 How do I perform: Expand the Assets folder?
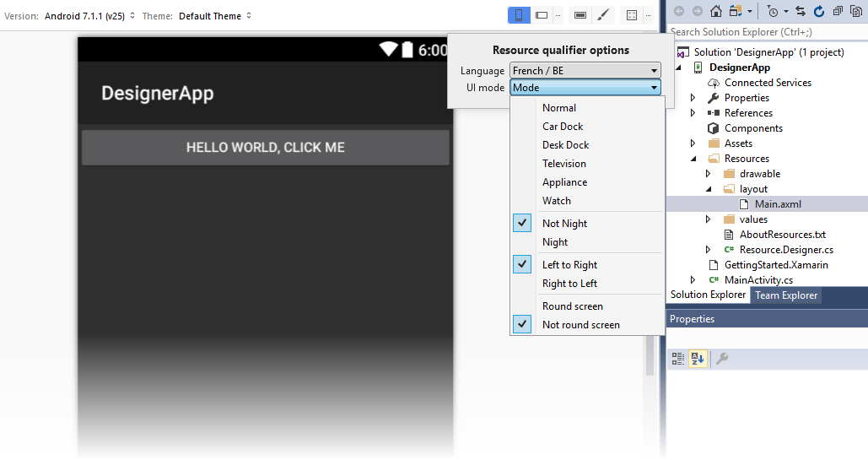693,143
